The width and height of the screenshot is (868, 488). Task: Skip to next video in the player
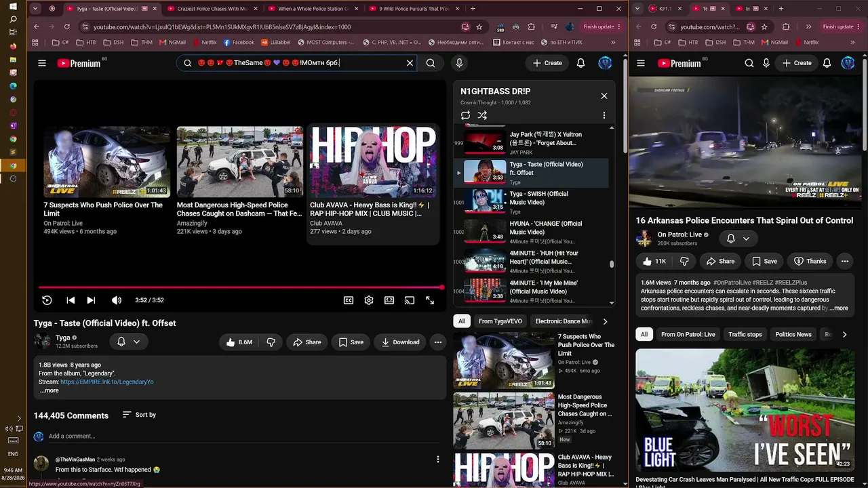(91, 300)
